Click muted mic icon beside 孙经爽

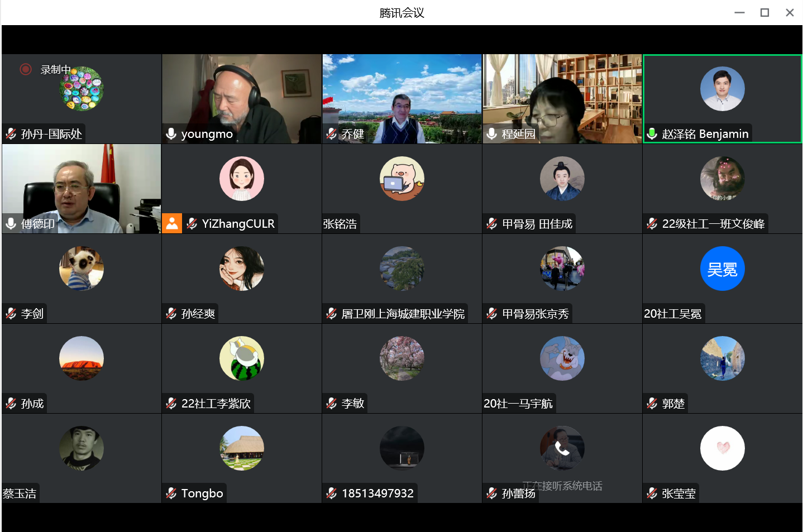[x=171, y=314]
